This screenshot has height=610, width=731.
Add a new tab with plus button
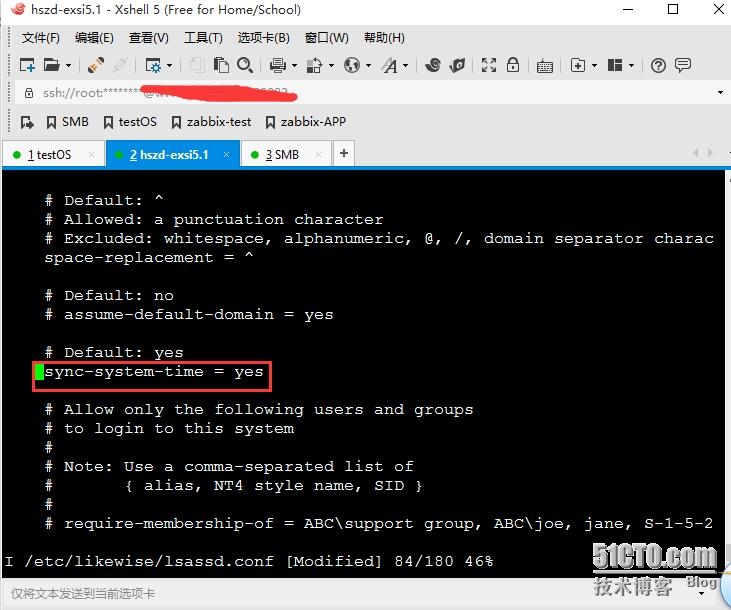click(344, 153)
